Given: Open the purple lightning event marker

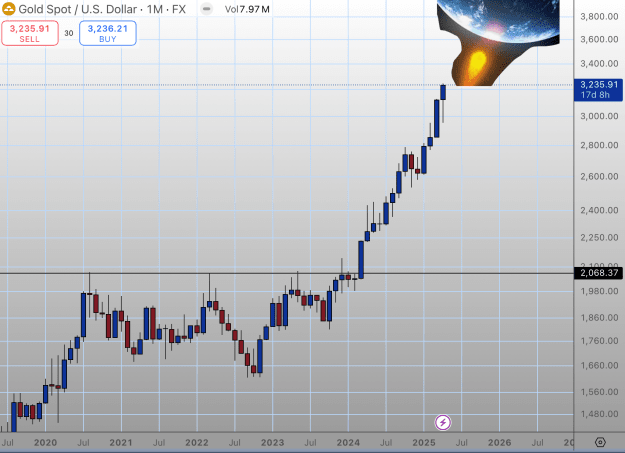Looking at the screenshot, I should pyautogui.click(x=443, y=422).
